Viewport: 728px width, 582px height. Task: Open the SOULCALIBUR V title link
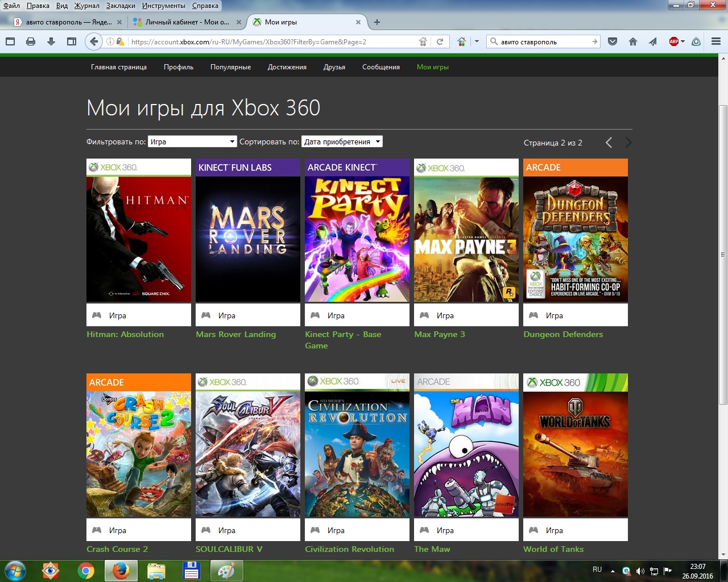coord(229,549)
